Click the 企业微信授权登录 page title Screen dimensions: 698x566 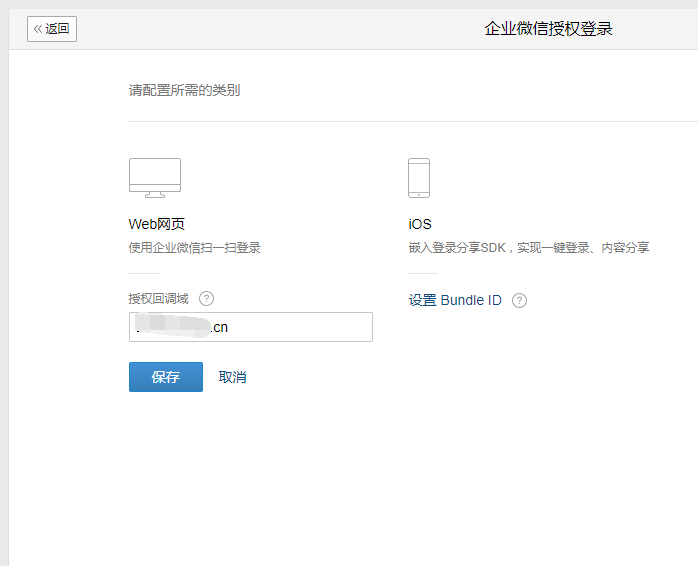pos(548,29)
